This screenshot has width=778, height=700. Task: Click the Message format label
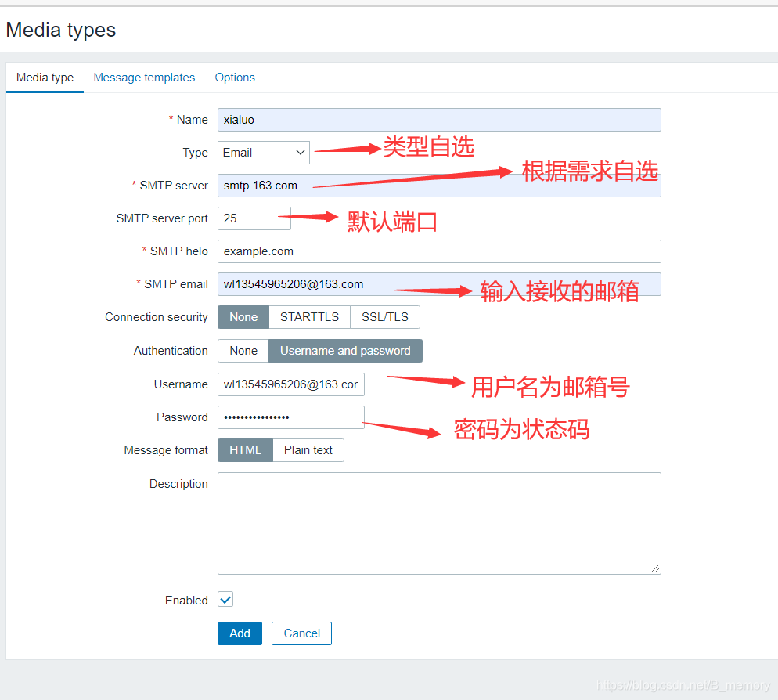[166, 450]
